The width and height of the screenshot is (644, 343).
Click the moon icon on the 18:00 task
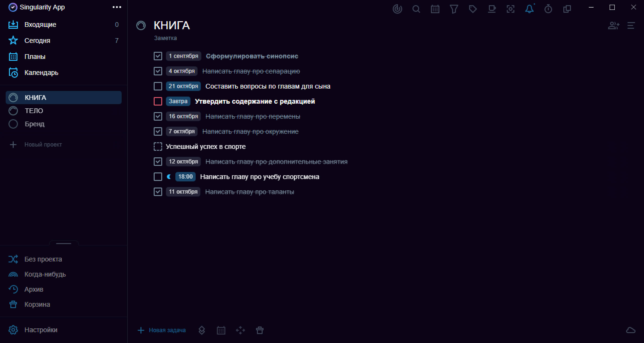pyautogui.click(x=169, y=177)
